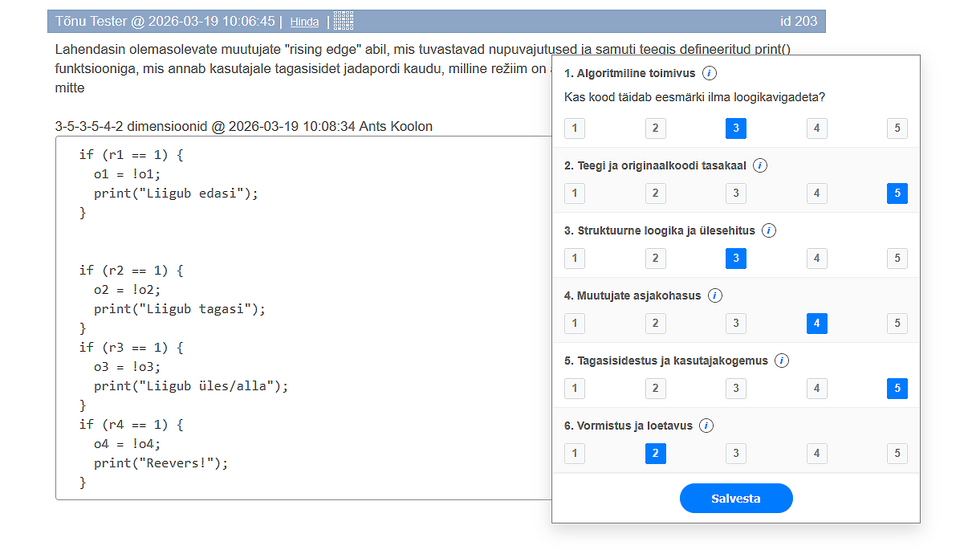Open info icon next to Vormistus ja loetavus
This screenshot has width=960, height=550.
706,426
